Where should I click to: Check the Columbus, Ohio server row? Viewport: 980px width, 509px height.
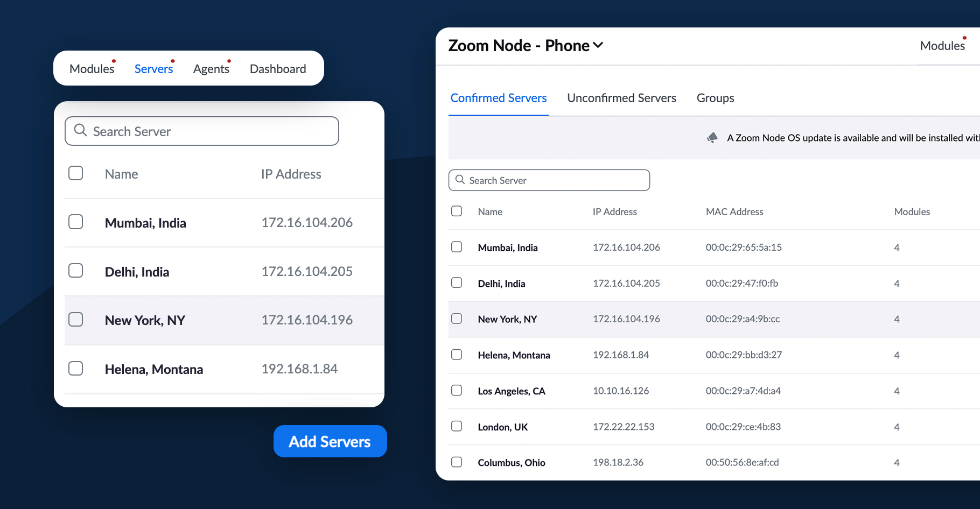click(x=457, y=462)
